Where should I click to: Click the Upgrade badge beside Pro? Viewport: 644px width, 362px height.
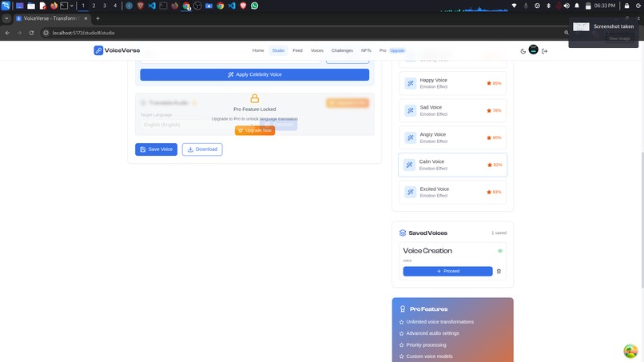pos(397,50)
